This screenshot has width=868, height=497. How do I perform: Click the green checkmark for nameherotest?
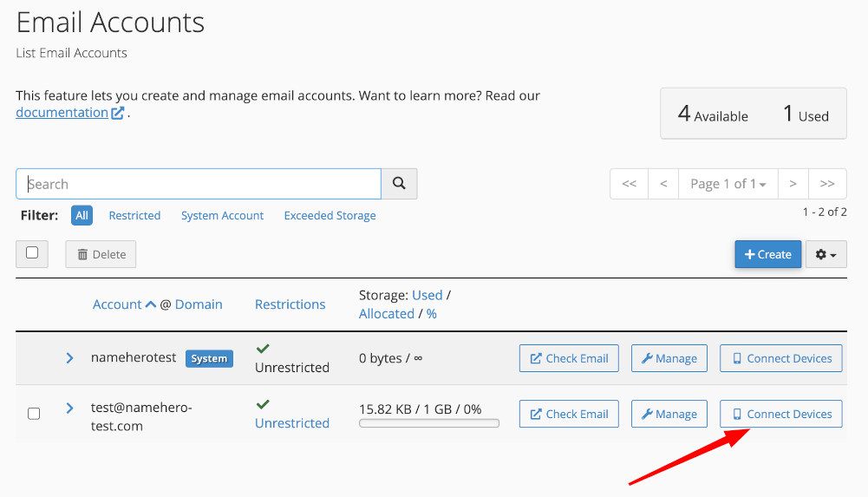[263, 348]
